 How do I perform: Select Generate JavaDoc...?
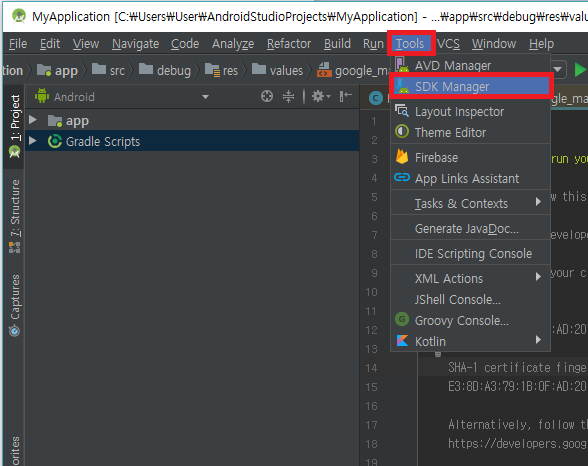[x=470, y=228]
